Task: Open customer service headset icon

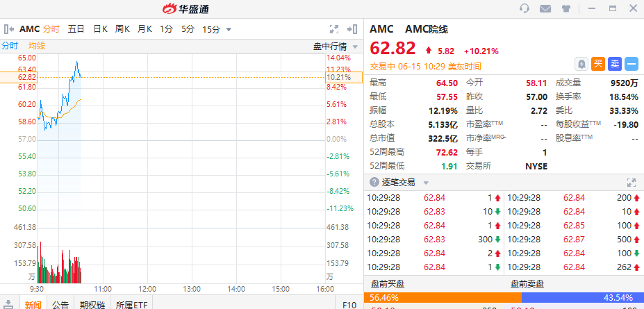Action: click(525, 8)
